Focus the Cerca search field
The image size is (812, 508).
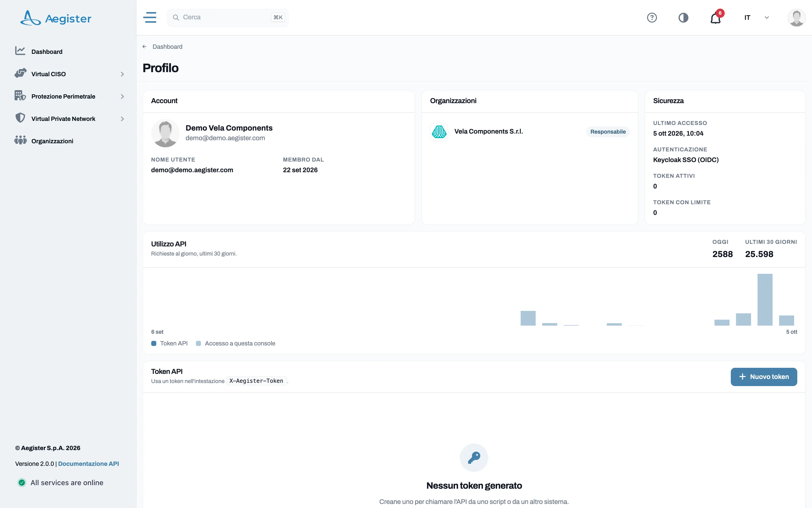[x=228, y=18]
